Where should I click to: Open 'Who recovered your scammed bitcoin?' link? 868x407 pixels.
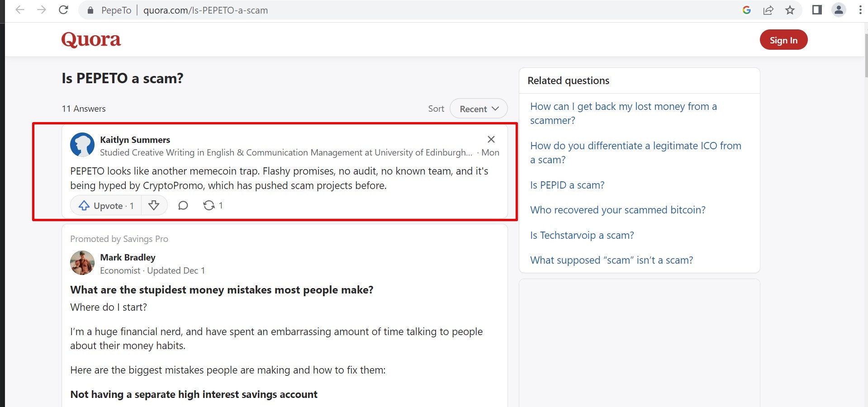point(618,210)
